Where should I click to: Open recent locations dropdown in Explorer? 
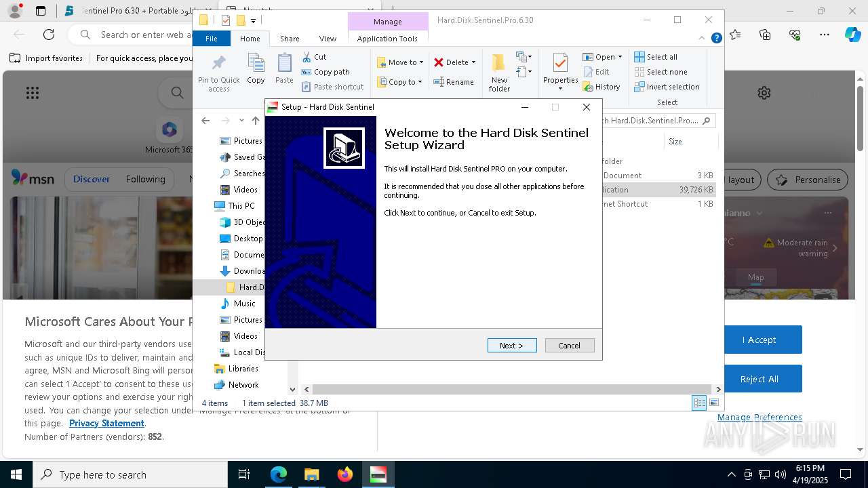coord(241,121)
